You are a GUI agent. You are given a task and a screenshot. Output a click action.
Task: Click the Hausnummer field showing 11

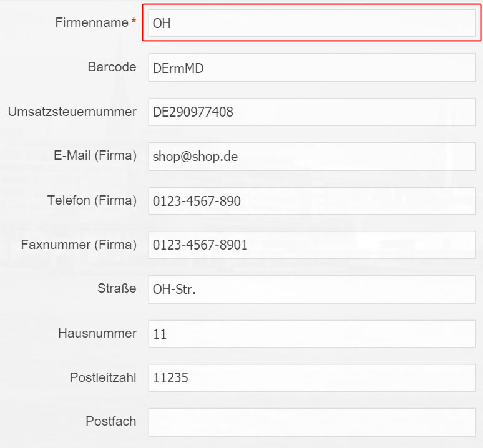(312, 334)
